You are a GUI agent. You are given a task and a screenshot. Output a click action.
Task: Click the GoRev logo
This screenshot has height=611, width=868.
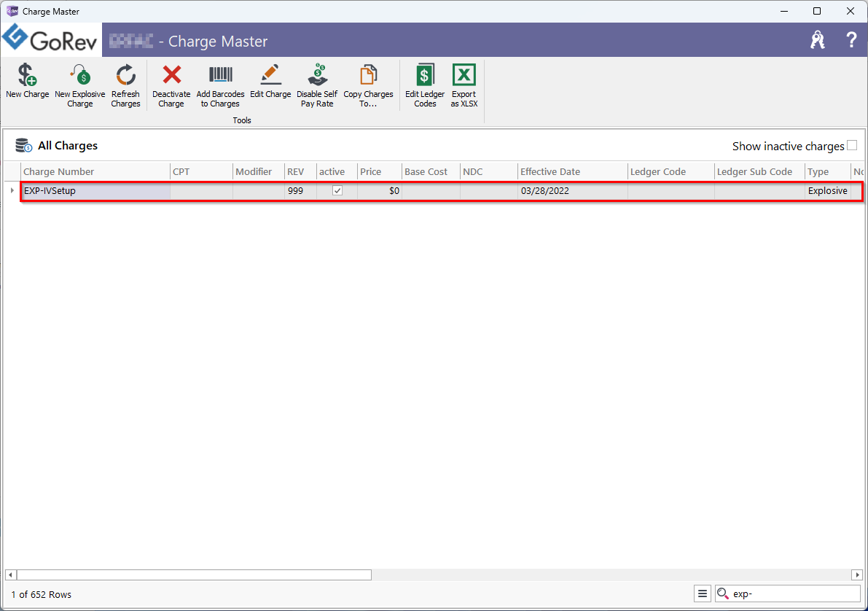click(x=50, y=39)
